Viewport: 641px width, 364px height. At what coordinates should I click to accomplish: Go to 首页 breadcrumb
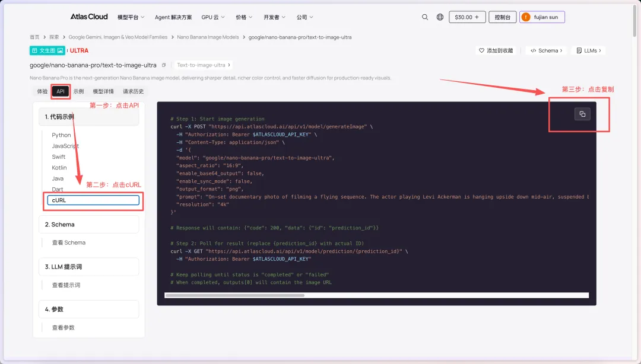click(35, 37)
